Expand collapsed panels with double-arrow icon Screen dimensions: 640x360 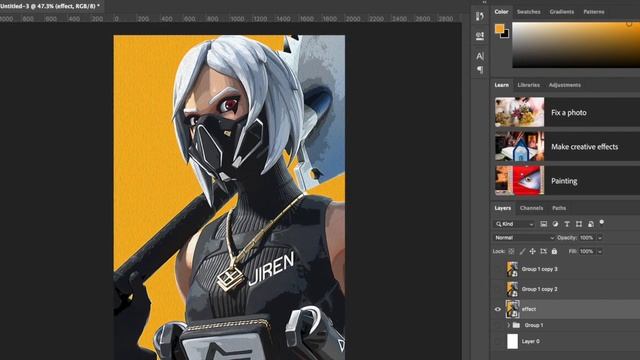point(484,2)
